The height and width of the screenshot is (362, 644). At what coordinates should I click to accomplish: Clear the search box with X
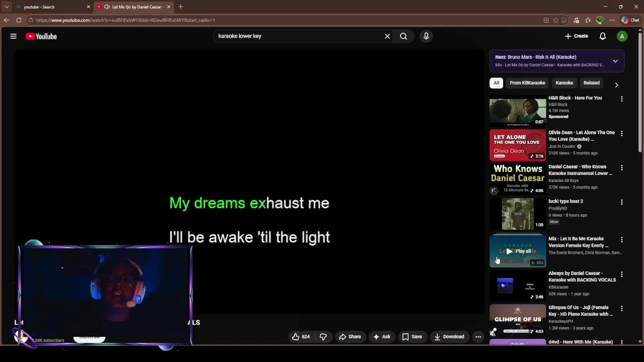click(x=387, y=36)
